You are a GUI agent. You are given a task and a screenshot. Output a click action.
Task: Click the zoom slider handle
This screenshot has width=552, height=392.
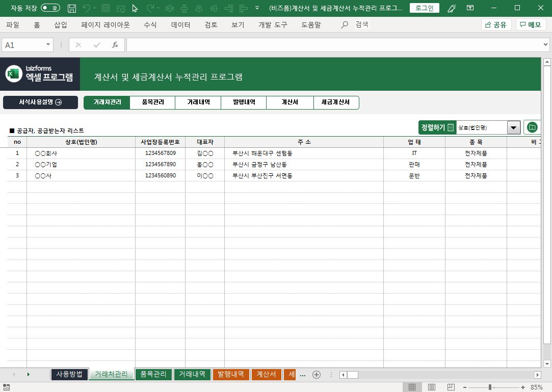click(x=490, y=387)
